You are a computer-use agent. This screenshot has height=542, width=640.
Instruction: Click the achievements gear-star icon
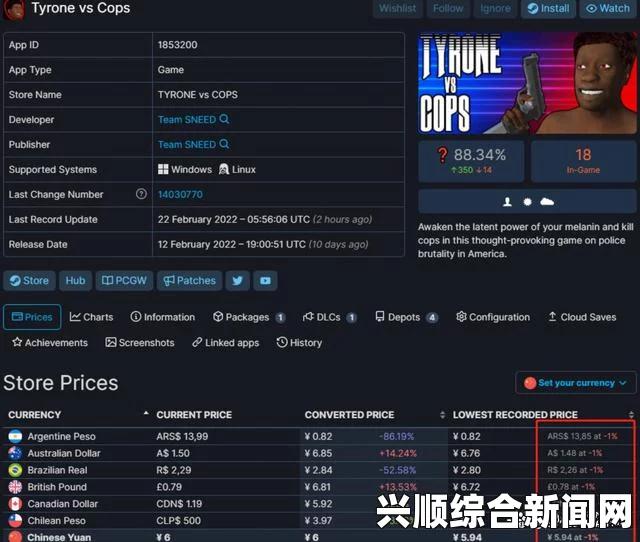click(527, 202)
